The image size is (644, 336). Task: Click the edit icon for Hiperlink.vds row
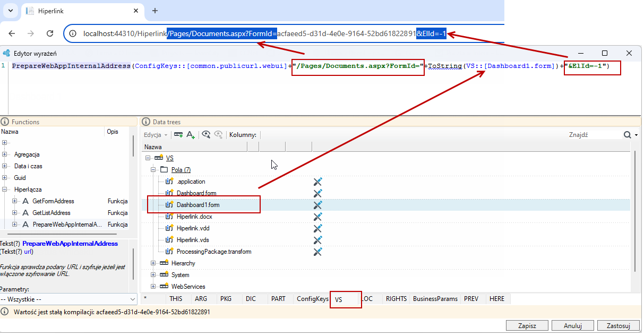318,240
